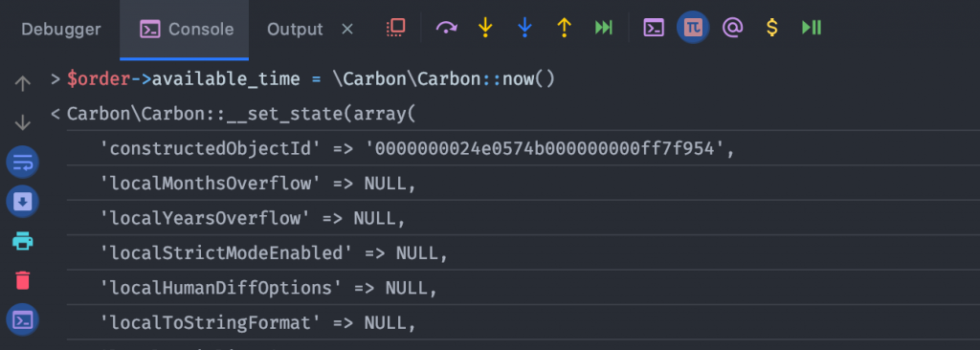Click the yellow Step Into arrow

click(485, 28)
